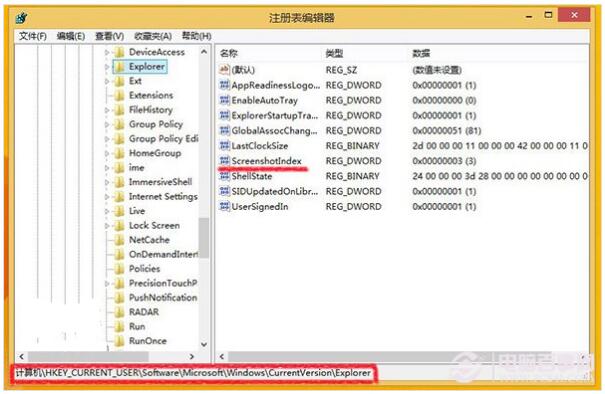Click the tree pane scroll down arrow
The width and height of the screenshot is (605, 394).
204,344
